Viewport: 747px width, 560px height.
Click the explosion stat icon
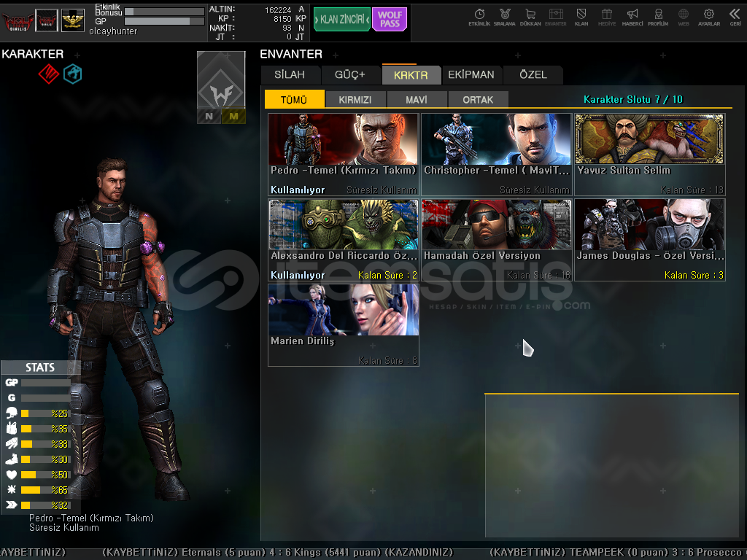(x=12, y=489)
